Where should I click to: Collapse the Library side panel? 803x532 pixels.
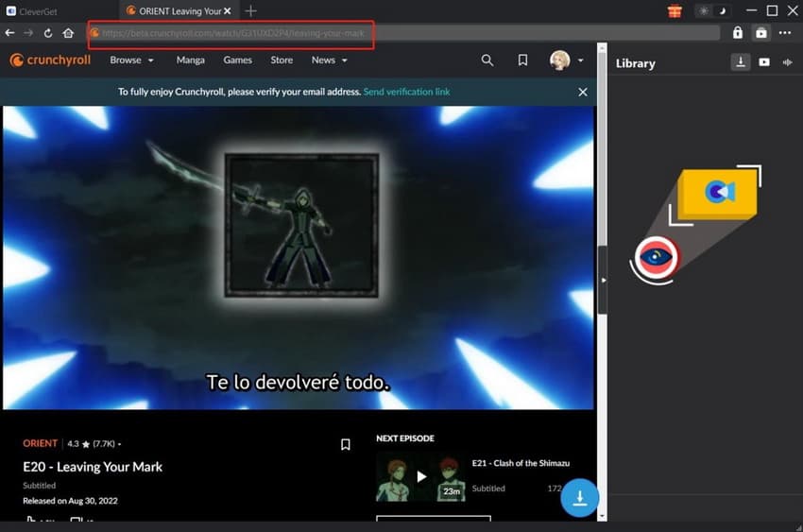pos(603,281)
